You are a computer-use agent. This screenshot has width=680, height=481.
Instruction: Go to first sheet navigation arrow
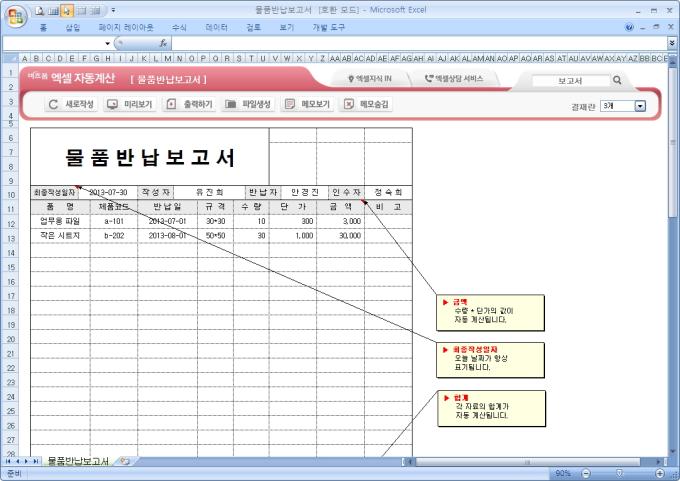tap(8, 461)
